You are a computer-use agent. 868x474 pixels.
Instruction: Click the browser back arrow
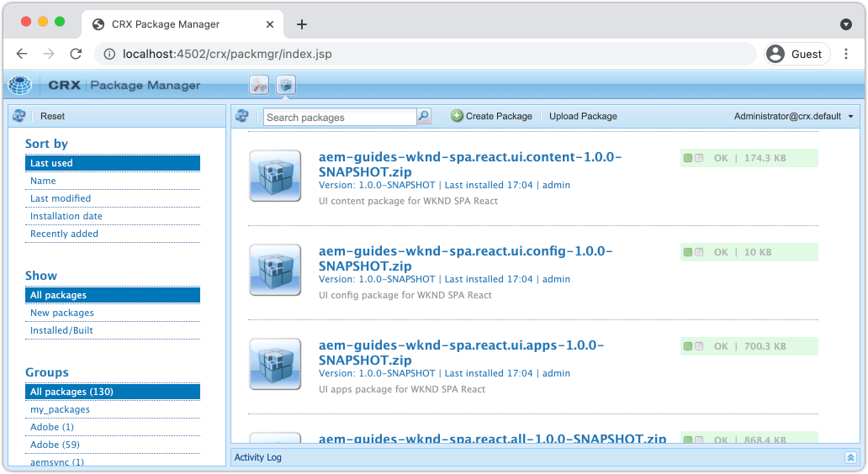[x=22, y=54]
